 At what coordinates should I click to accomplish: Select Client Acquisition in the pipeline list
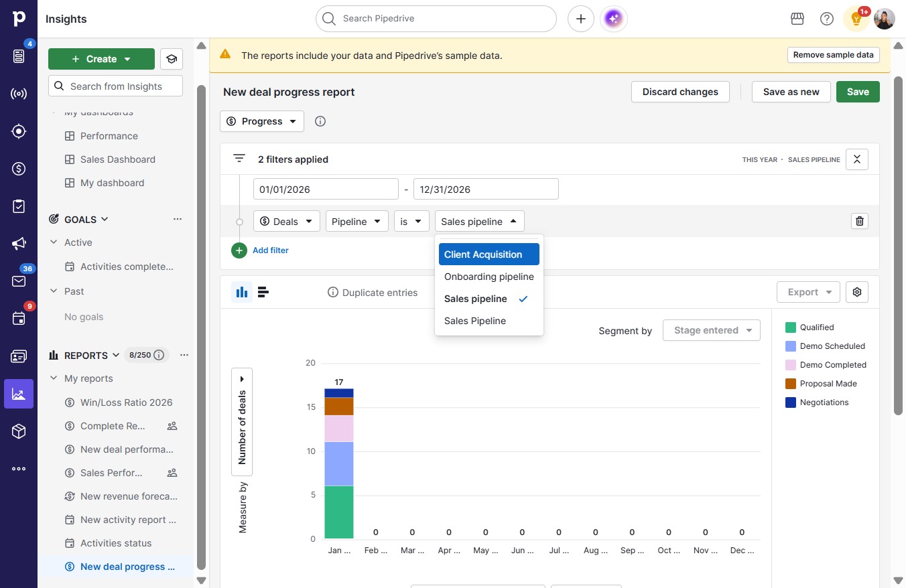click(x=489, y=254)
